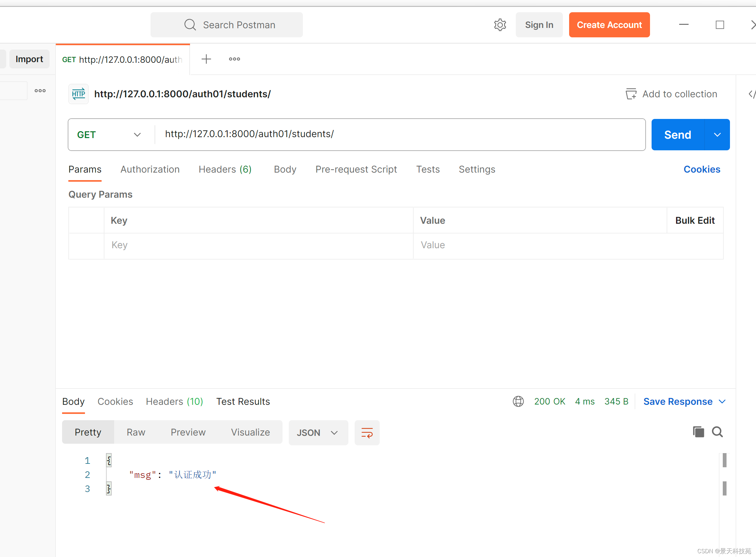Switch to Visualize response view
Screen dimensions: 756x557
(250, 432)
